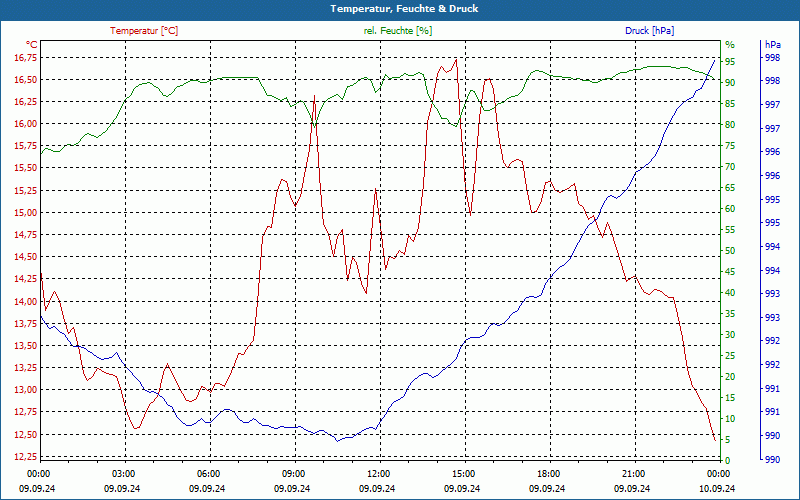Pick temperature axis value '16,50'

tap(26, 80)
